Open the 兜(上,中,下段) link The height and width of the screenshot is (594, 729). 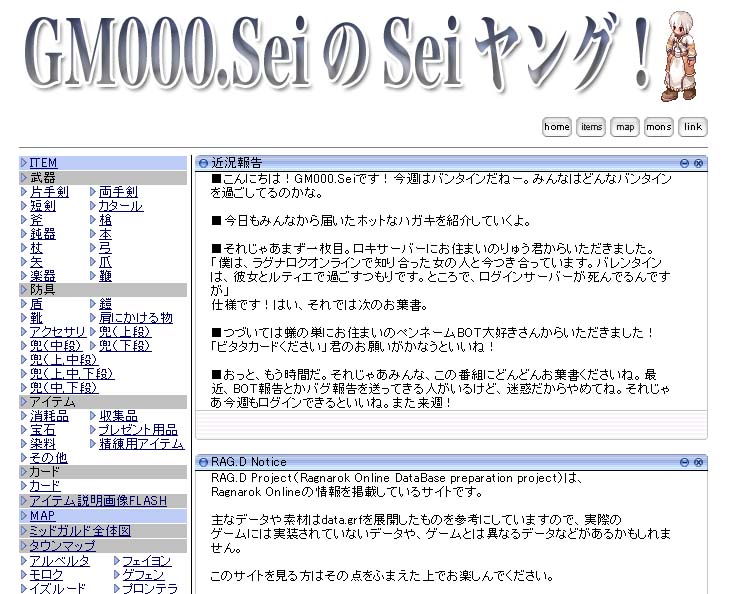[72, 373]
